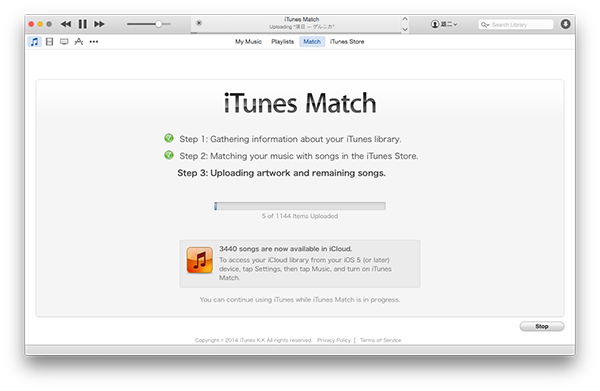Click the 'Step 3: Uploading artwork' text

click(282, 173)
